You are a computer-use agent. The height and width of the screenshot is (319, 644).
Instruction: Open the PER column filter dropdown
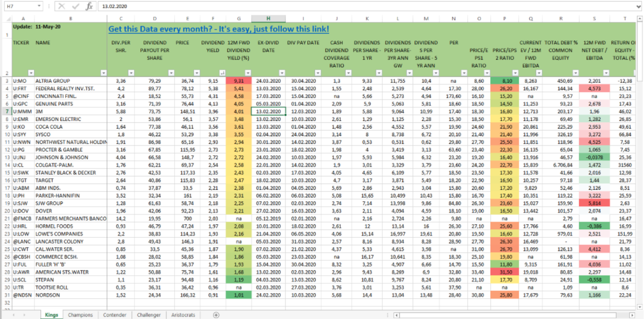pos(464,73)
